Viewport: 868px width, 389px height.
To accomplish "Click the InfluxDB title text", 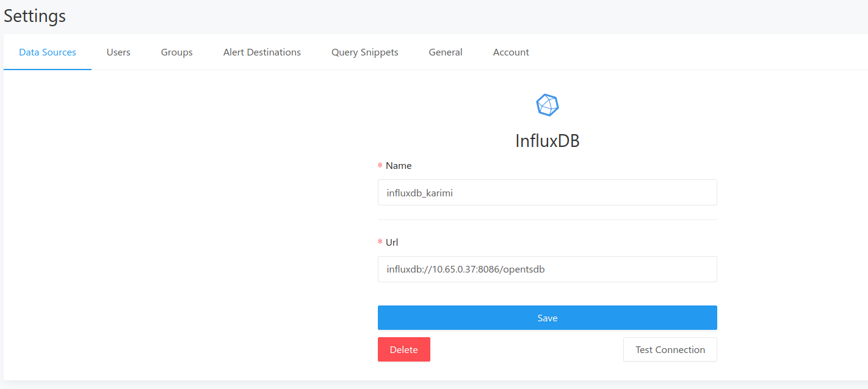I will [x=547, y=141].
